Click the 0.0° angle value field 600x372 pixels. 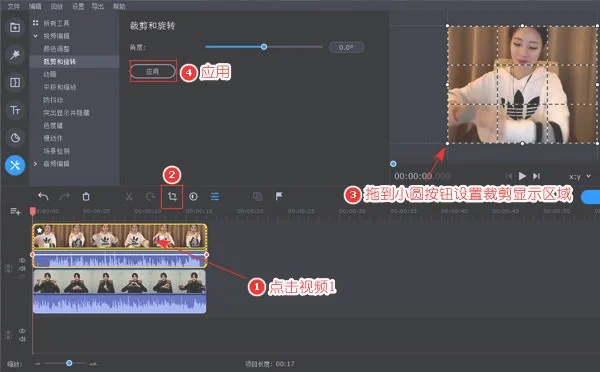click(x=346, y=47)
